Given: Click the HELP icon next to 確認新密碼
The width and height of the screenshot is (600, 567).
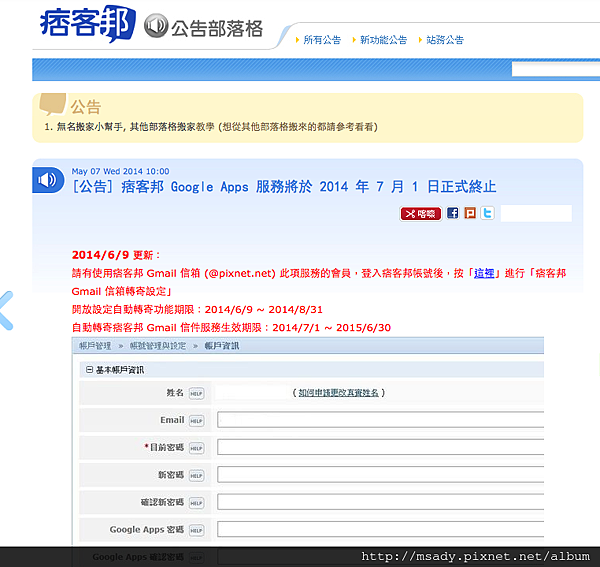Looking at the screenshot, I should coord(196,503).
